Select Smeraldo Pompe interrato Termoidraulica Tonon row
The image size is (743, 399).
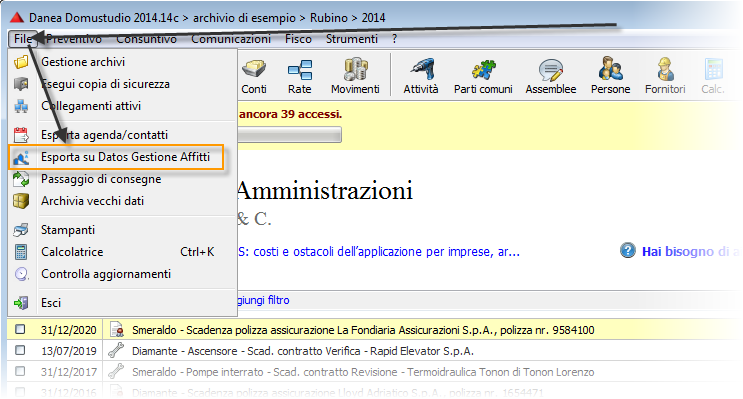point(363,372)
